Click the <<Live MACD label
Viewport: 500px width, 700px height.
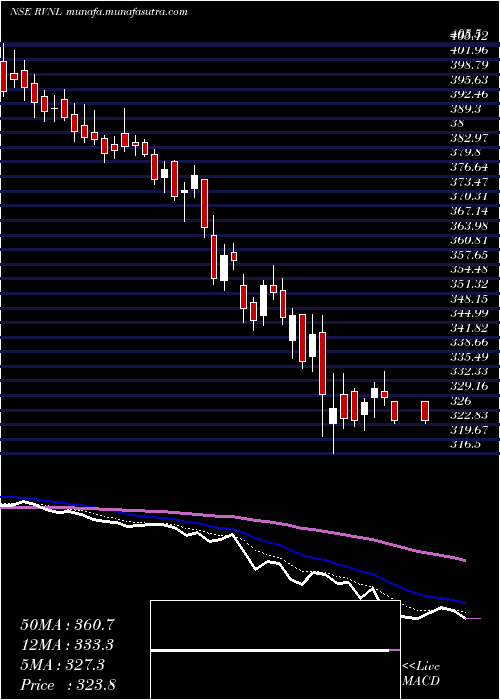[x=421, y=674]
